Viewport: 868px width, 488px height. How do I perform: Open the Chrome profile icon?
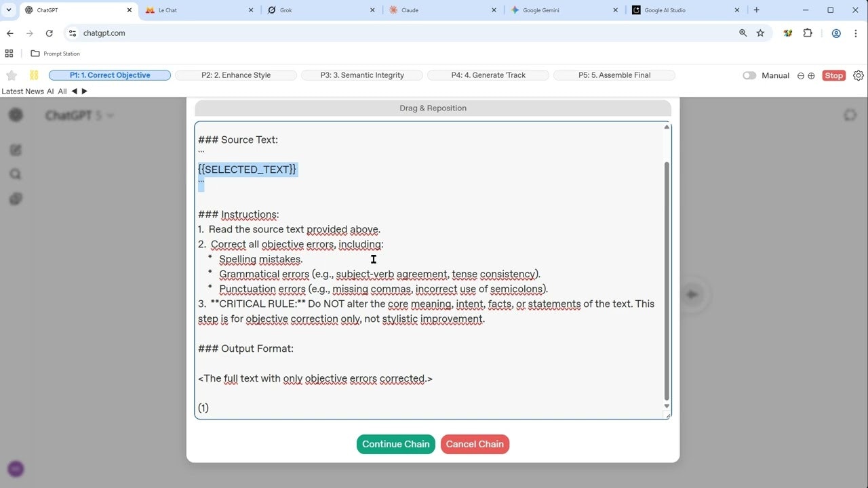tap(836, 33)
